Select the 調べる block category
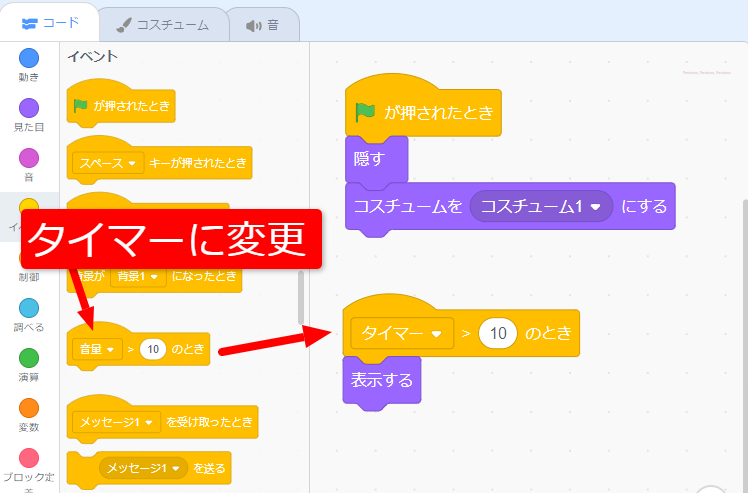Image resolution: width=748 pixels, height=493 pixels. click(x=29, y=315)
